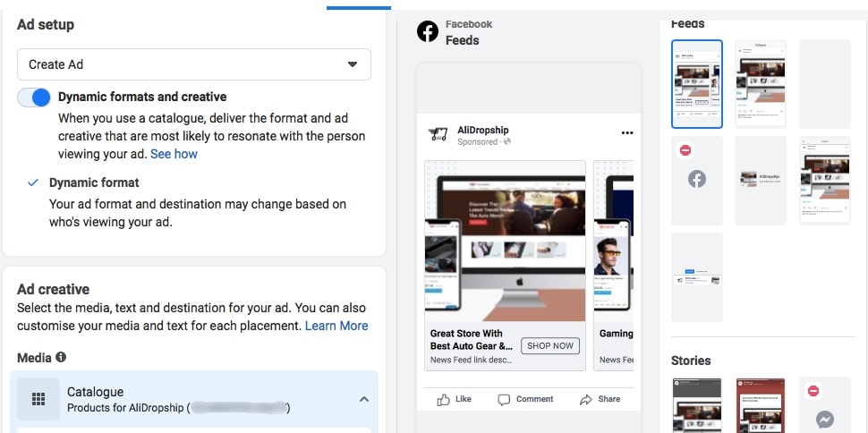Image resolution: width=868 pixels, height=433 pixels.
Task: Click the first Stories placement thumbnail
Action: (x=697, y=405)
